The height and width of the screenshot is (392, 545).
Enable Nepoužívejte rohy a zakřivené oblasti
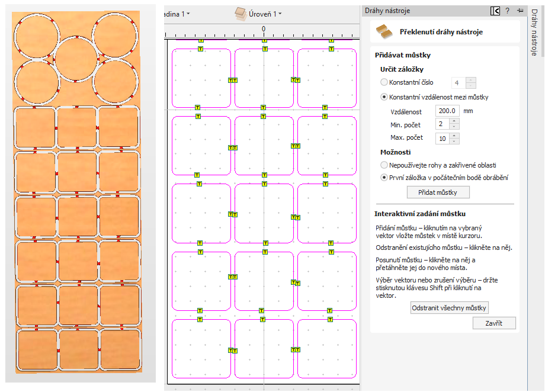click(x=384, y=165)
